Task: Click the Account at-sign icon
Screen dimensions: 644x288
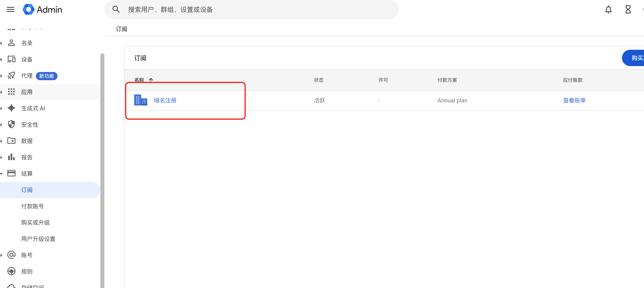Action: click(11, 255)
